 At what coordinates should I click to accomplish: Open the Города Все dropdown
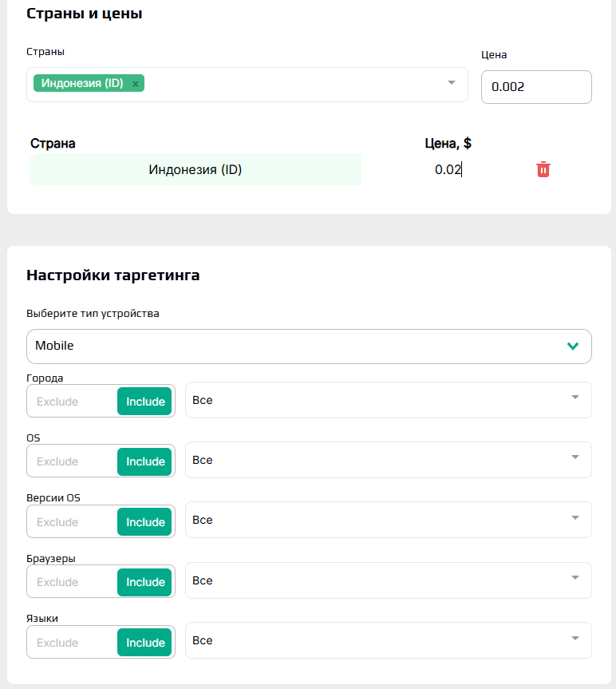[x=388, y=400]
